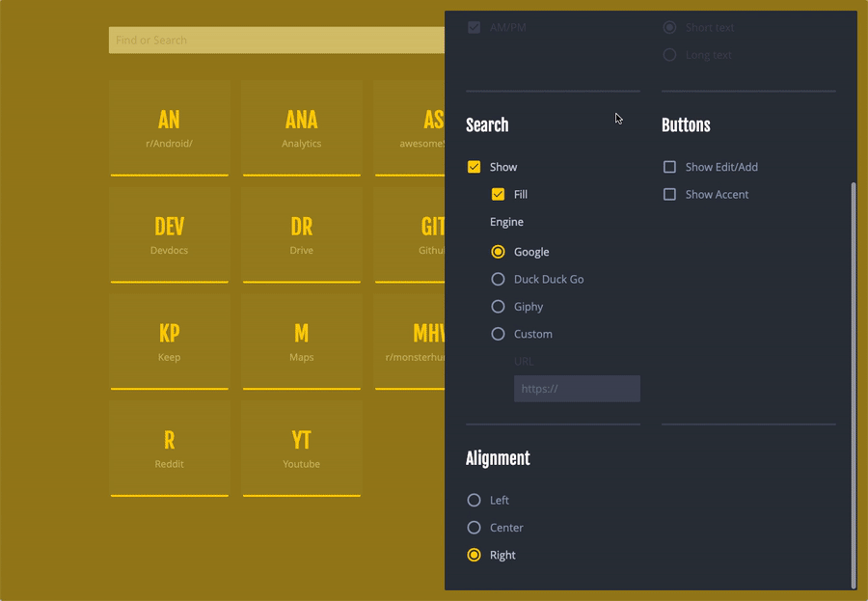
Task: Open the r/Android bookmark tile
Action: (x=169, y=128)
